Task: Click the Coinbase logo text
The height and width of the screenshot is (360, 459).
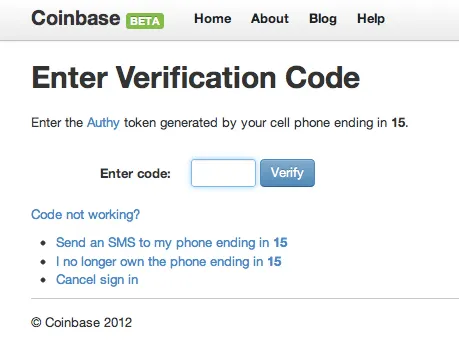Action: (76, 18)
